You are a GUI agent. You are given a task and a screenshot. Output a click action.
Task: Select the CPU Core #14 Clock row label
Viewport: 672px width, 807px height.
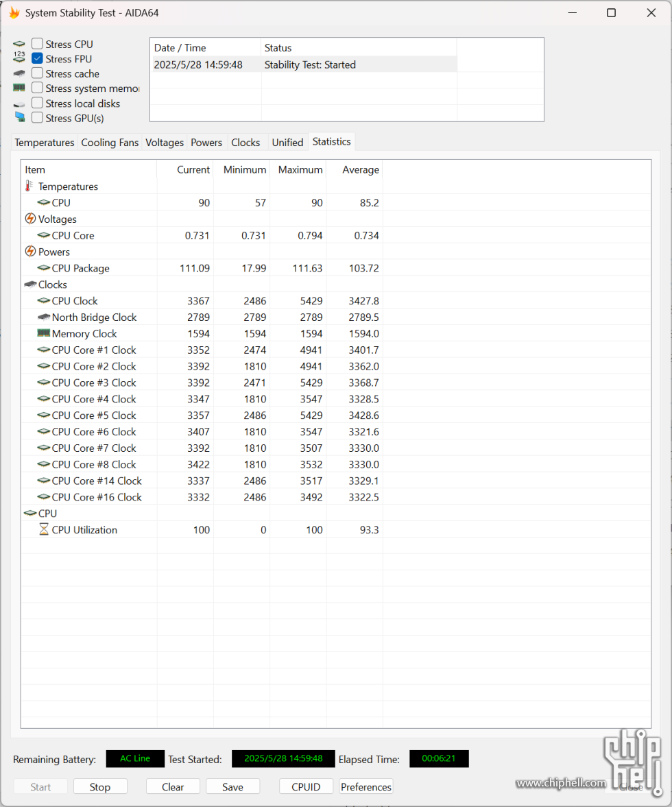[97, 481]
